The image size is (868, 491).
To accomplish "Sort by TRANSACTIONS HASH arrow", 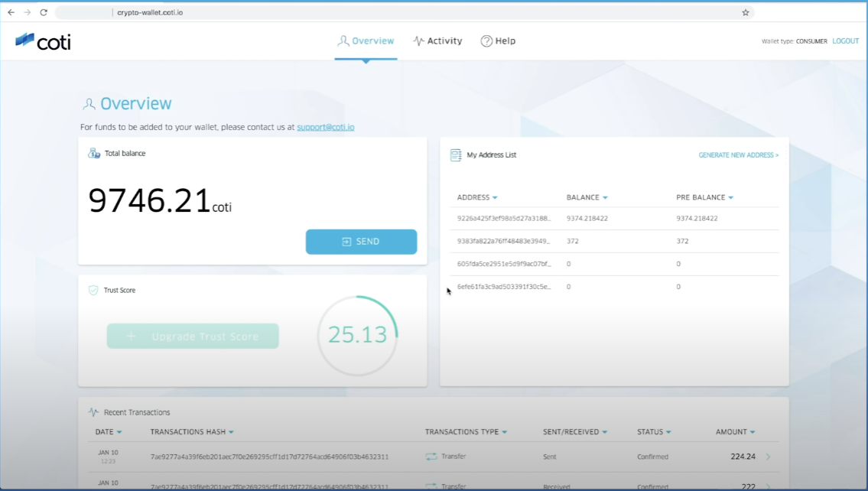I will coord(232,432).
